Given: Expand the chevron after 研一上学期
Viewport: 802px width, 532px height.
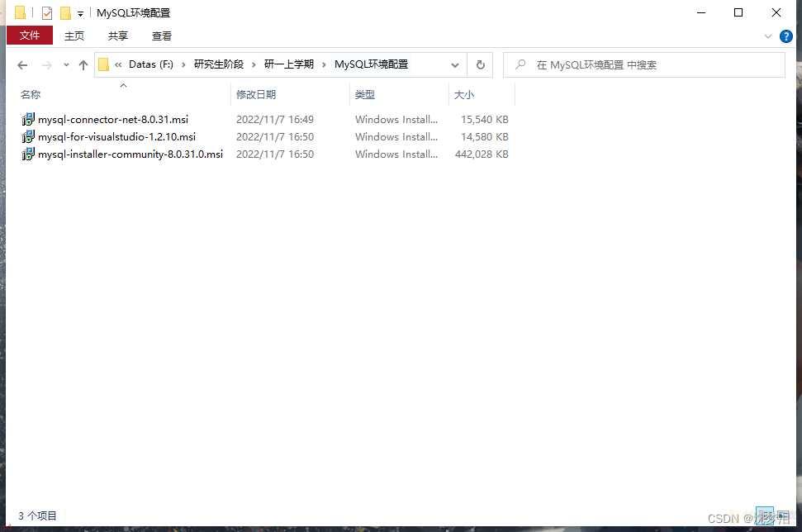Looking at the screenshot, I should [x=324, y=65].
